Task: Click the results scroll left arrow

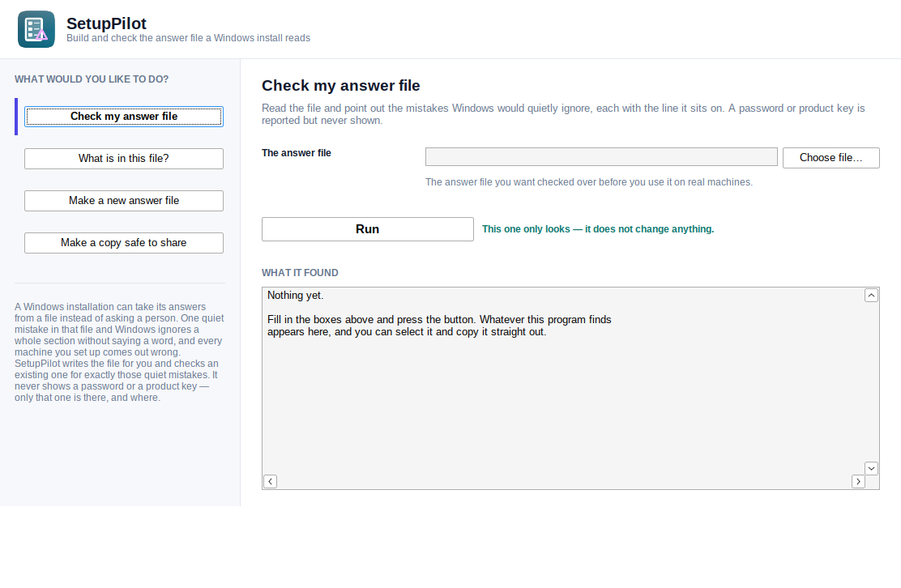Action: click(270, 481)
